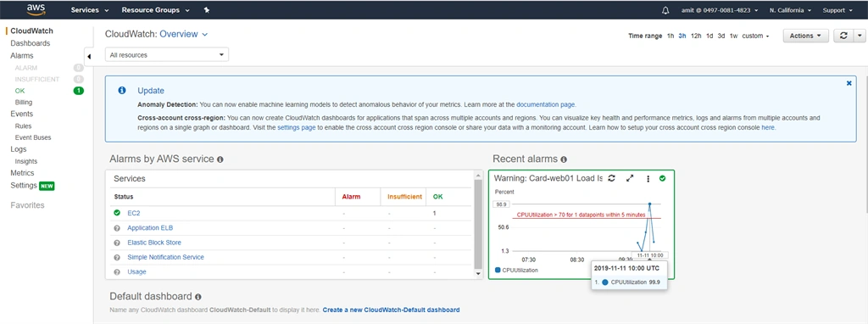
Task: Refresh the Card-web01 alarm widget
Action: point(612,178)
